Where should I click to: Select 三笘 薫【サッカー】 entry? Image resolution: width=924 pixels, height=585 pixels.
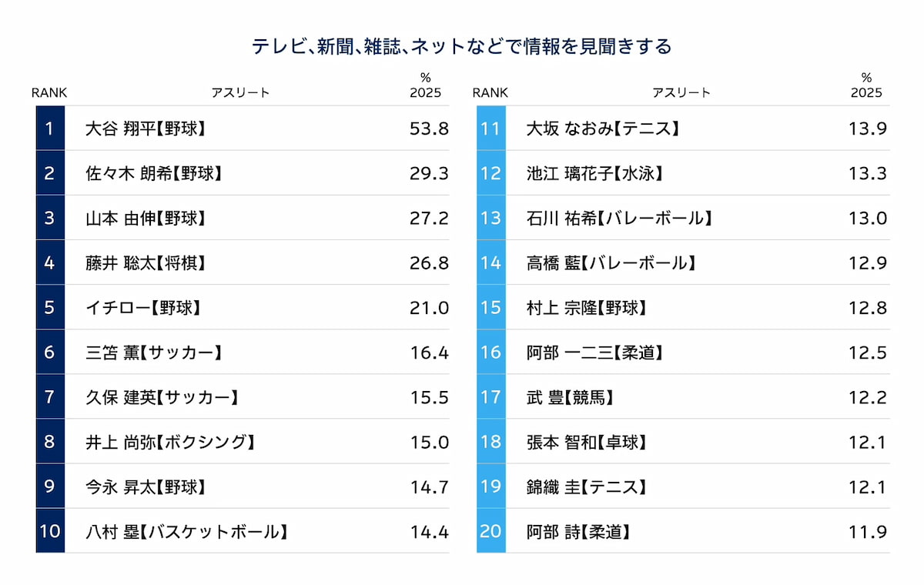pyautogui.click(x=154, y=353)
